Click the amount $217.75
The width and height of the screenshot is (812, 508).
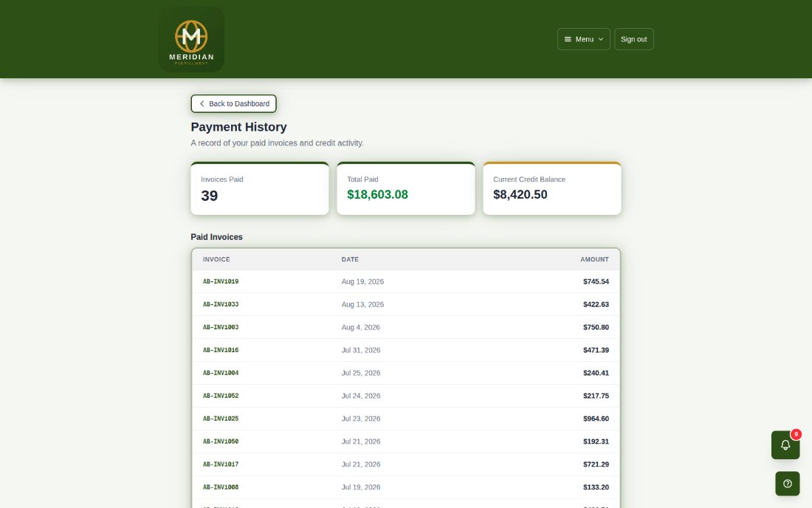coord(596,396)
